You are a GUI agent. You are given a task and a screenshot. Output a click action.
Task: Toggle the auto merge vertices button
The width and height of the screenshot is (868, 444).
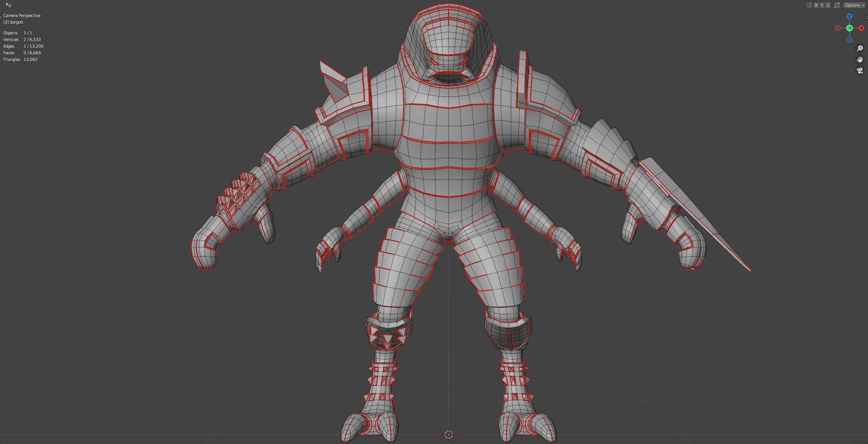tap(837, 5)
